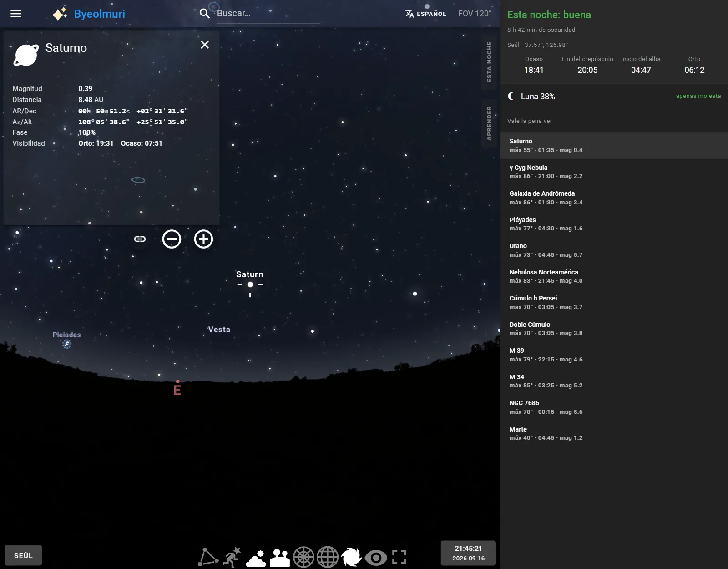Select Pléyades list entry
Viewport: 728px width, 569px height.
click(614, 224)
